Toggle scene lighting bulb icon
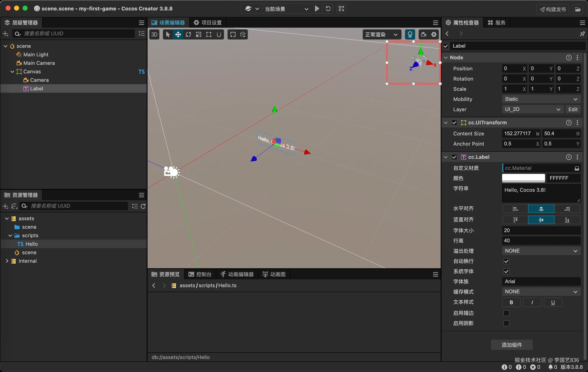 [x=410, y=34]
